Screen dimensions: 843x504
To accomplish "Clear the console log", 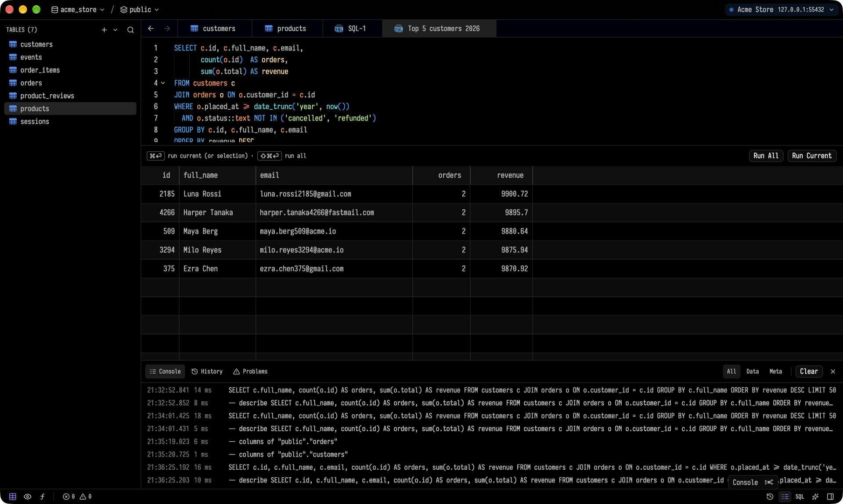I will point(809,372).
